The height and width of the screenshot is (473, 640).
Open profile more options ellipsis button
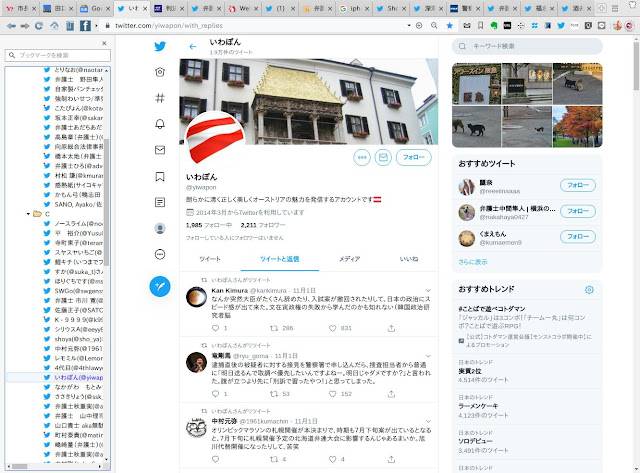[362, 158]
